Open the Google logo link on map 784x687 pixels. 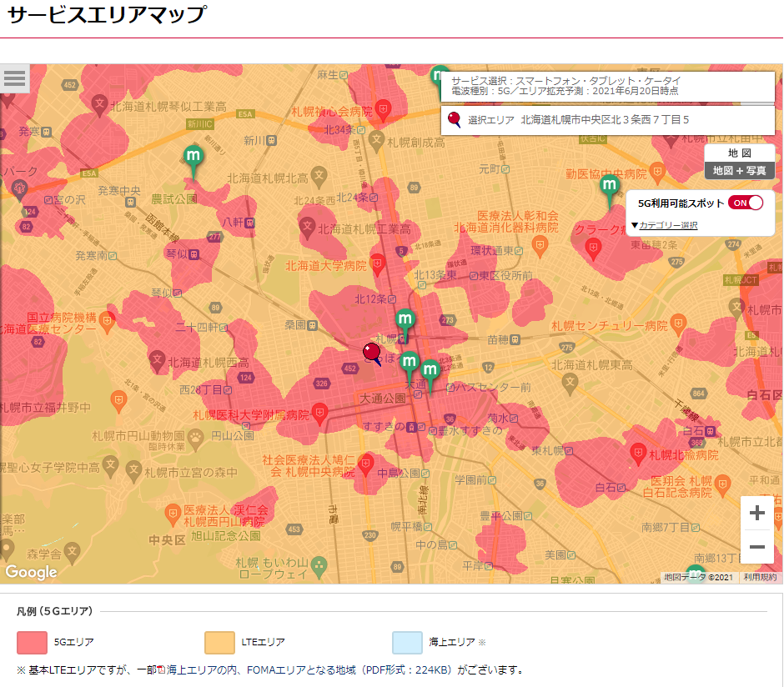point(31,572)
